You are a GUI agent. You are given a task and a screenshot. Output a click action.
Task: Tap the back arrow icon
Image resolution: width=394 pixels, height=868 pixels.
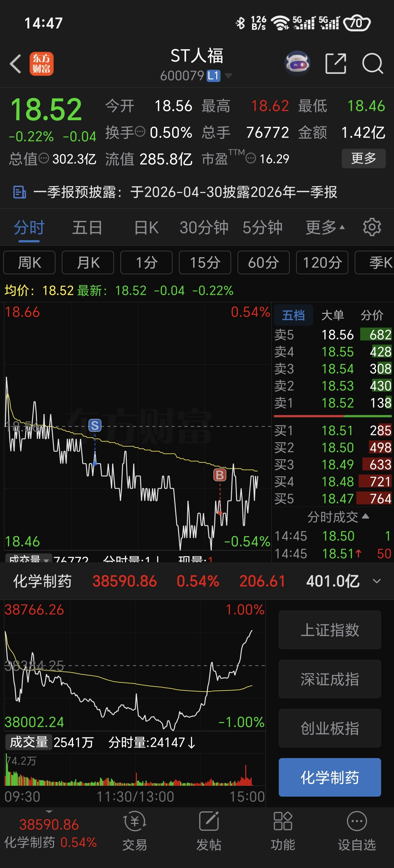tap(15, 63)
